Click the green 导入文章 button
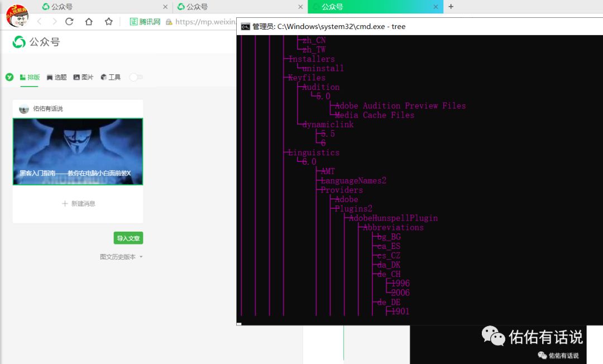Viewport: 603px width, 364px height. click(128, 238)
